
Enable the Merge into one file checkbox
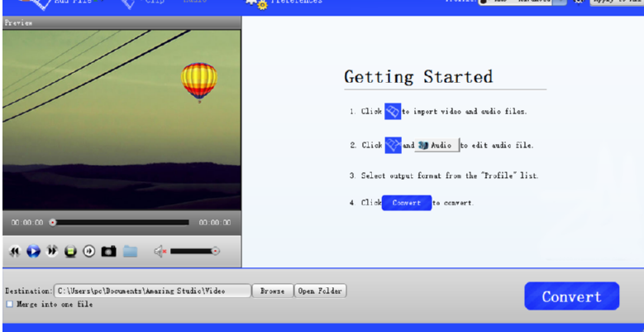(x=9, y=304)
